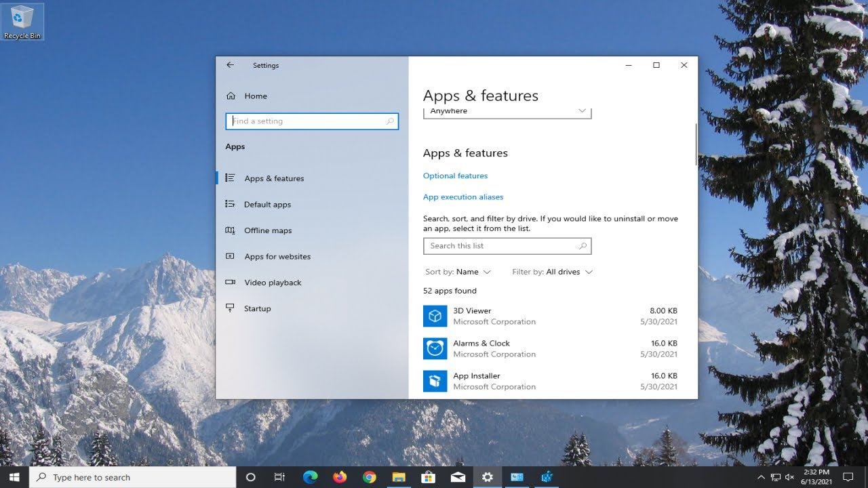Click the volume tray icon

click(789, 477)
